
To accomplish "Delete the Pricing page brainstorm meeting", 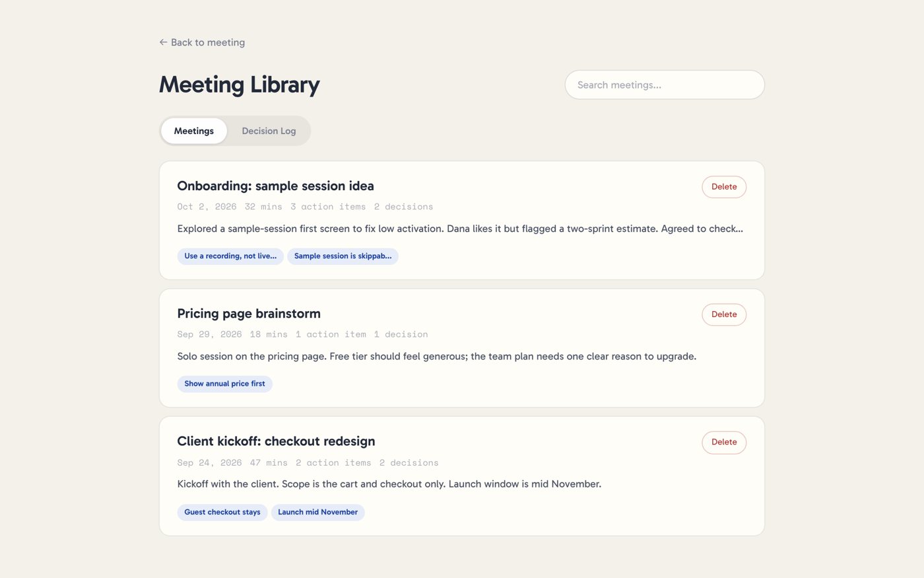I will pos(724,314).
